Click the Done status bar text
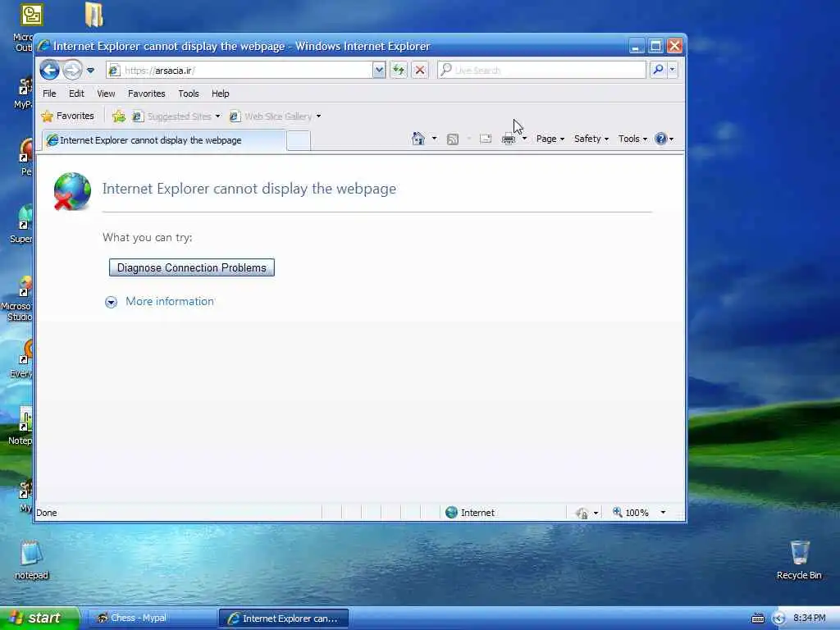The width and height of the screenshot is (840, 630). tap(47, 513)
